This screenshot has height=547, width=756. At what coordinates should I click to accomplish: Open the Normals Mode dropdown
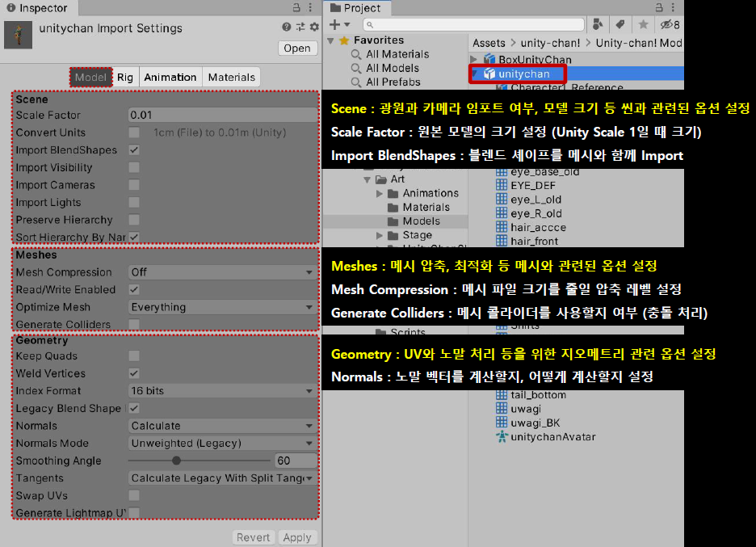[x=223, y=443]
